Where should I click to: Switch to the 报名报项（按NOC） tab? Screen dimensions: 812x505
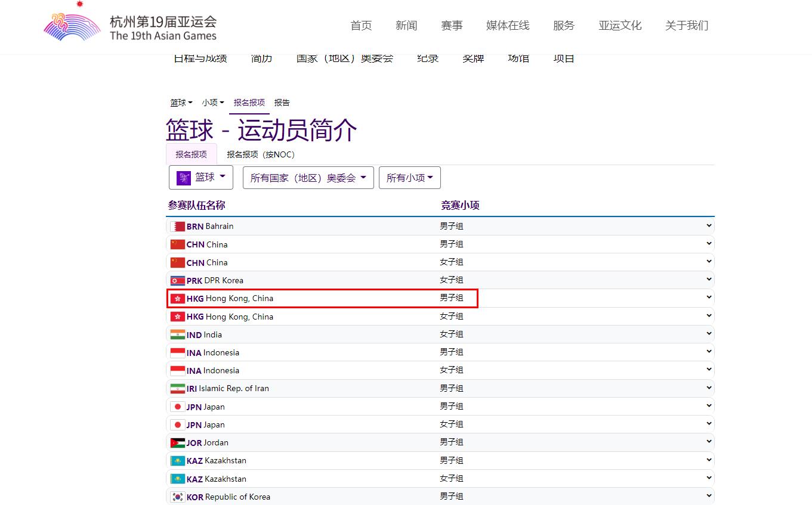(261, 154)
